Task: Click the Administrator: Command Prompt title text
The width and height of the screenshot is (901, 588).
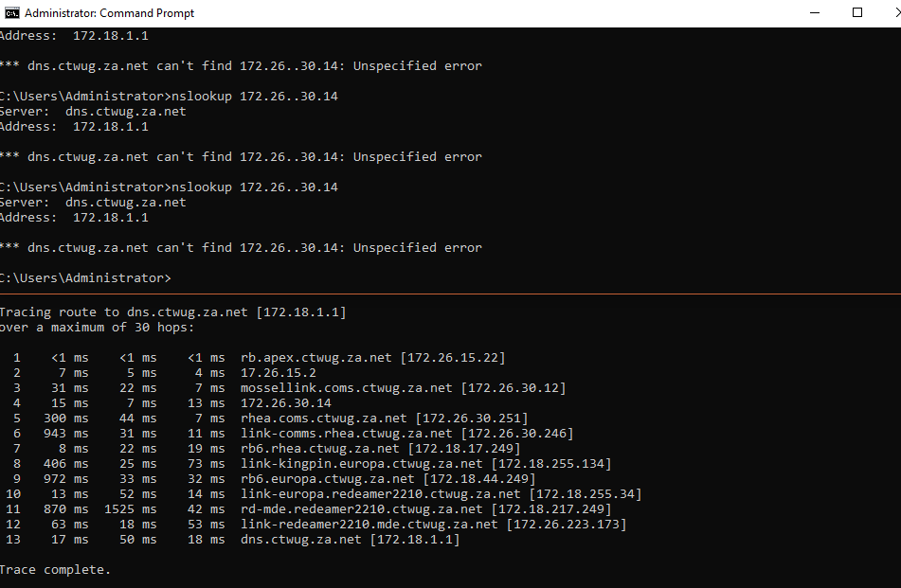Action: coord(109,12)
